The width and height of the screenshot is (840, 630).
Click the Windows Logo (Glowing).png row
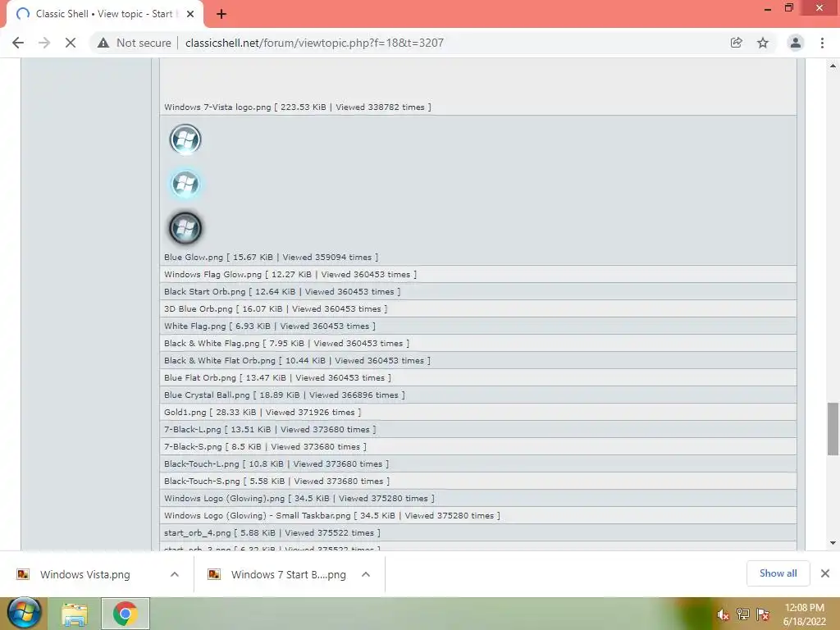(478, 498)
